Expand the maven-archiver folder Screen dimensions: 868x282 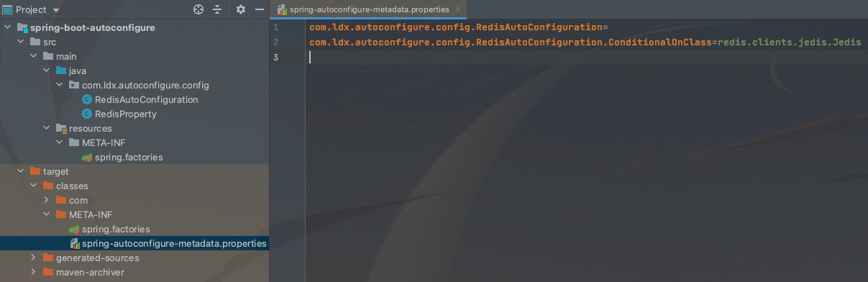click(34, 272)
